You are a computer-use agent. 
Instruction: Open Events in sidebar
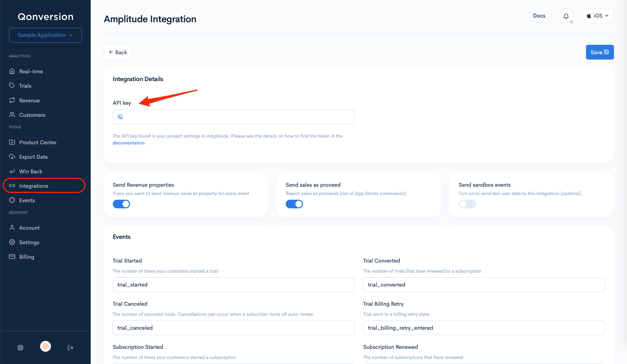point(27,200)
